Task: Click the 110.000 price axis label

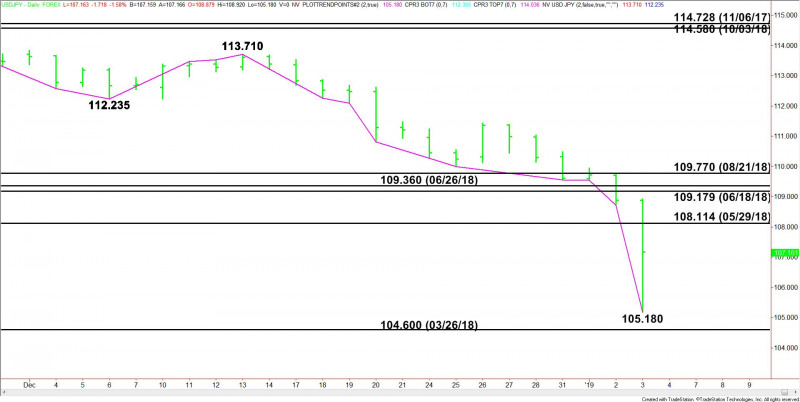Action: [786, 166]
